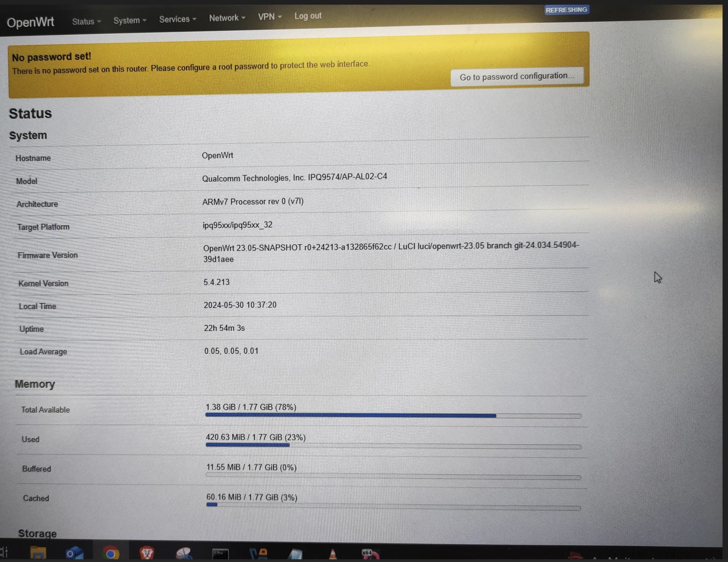Click the Used memory progress bar
Viewport: 728px width, 562px height.
click(393, 446)
